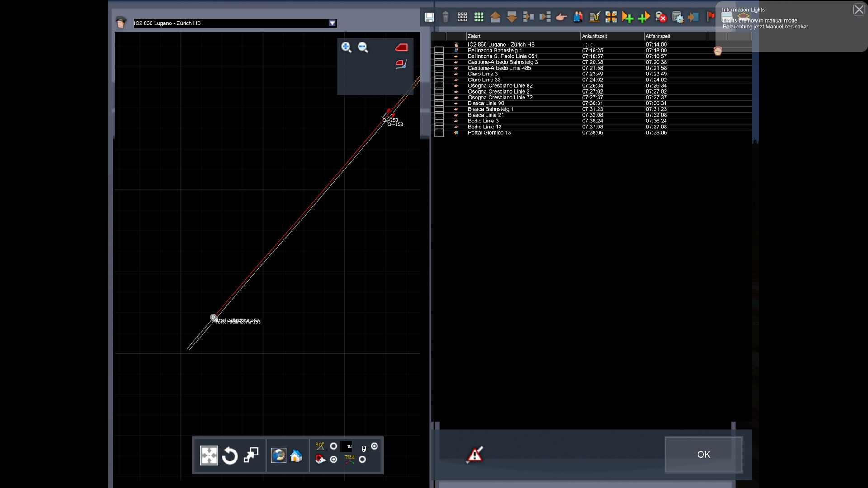Zoom in on the 2D map
The height and width of the screenshot is (488, 868).
tap(346, 47)
